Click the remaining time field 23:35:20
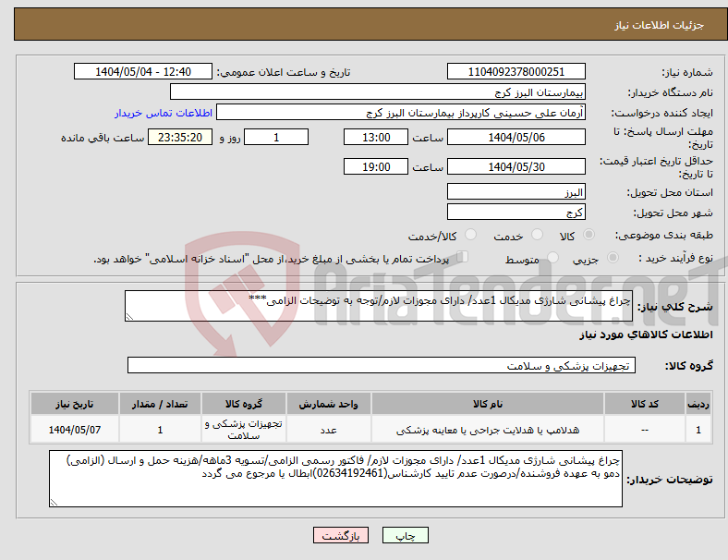Viewport: 728px width, 560px height. (180, 137)
